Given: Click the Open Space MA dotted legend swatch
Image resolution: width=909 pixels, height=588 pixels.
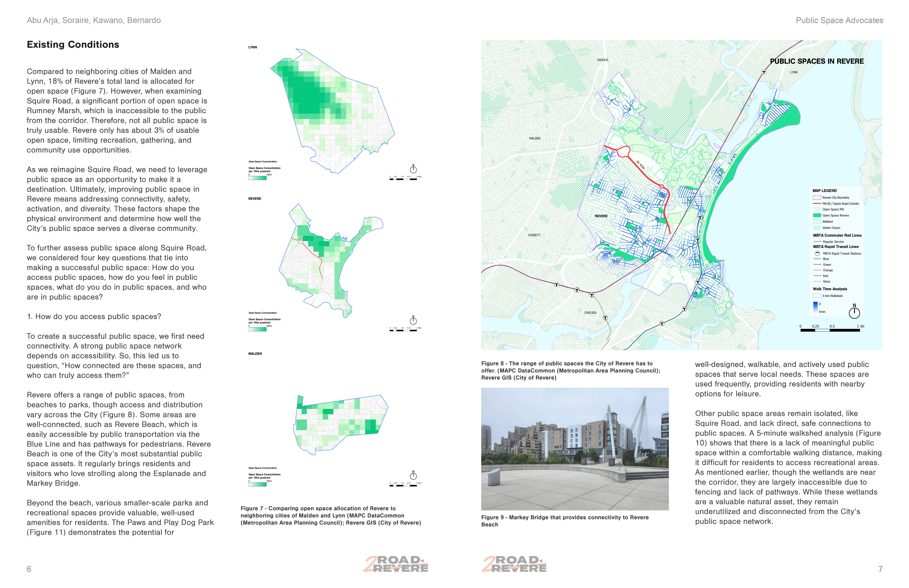Looking at the screenshot, I should (x=817, y=209).
